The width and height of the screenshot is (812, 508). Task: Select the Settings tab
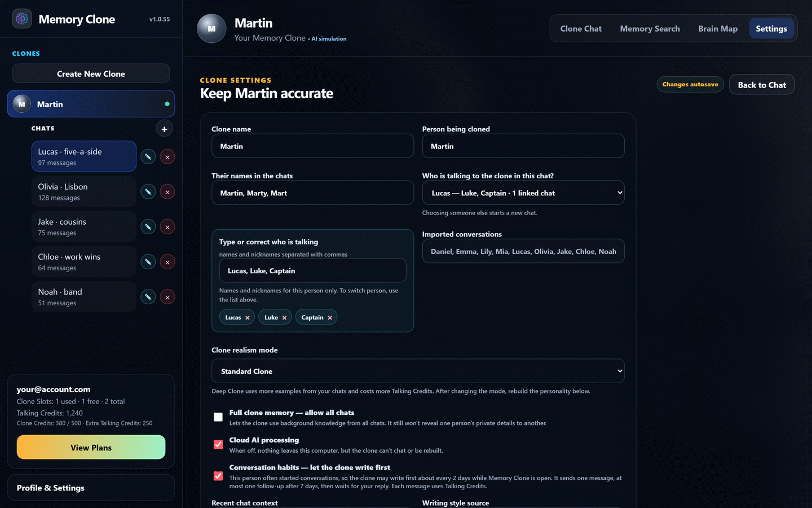click(x=771, y=29)
